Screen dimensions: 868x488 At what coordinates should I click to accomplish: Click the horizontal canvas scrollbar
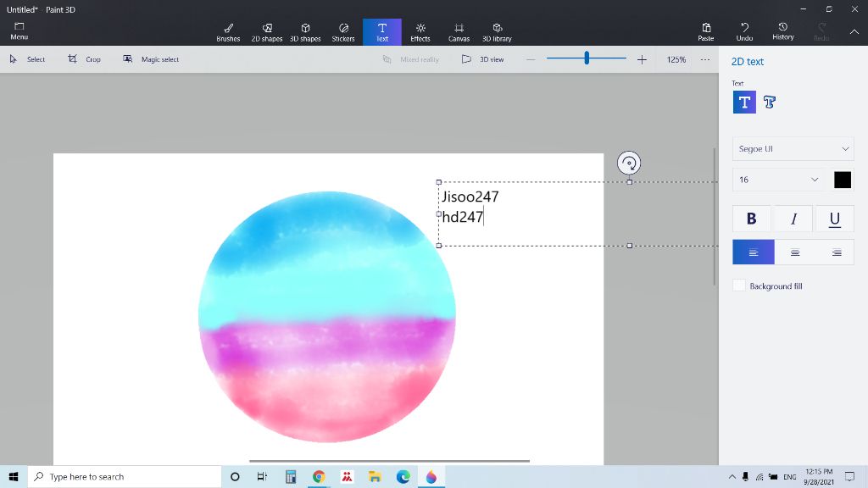point(389,460)
